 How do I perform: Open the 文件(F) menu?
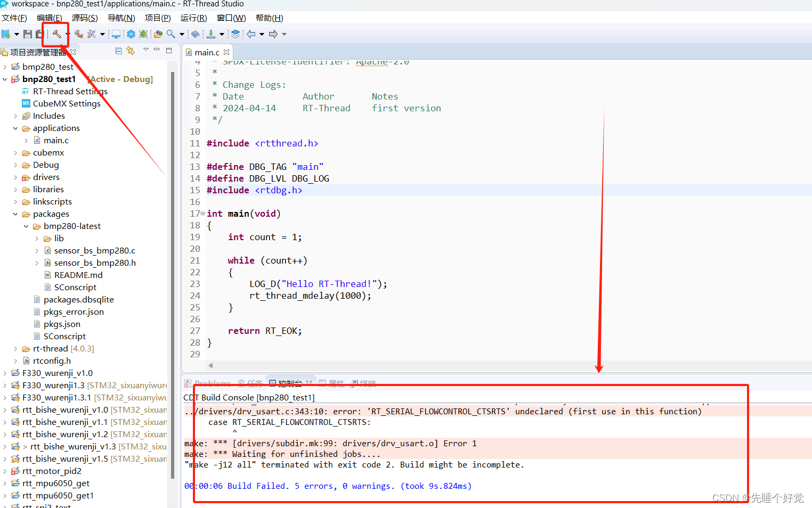[x=14, y=18]
